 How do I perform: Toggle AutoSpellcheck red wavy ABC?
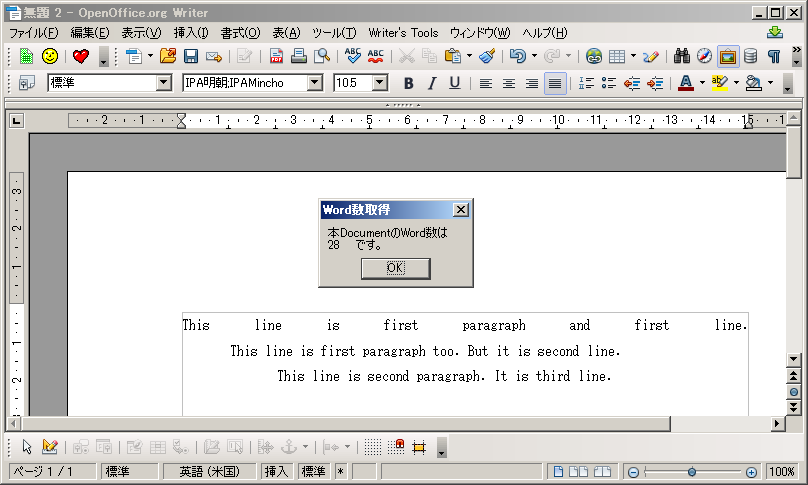pos(376,56)
